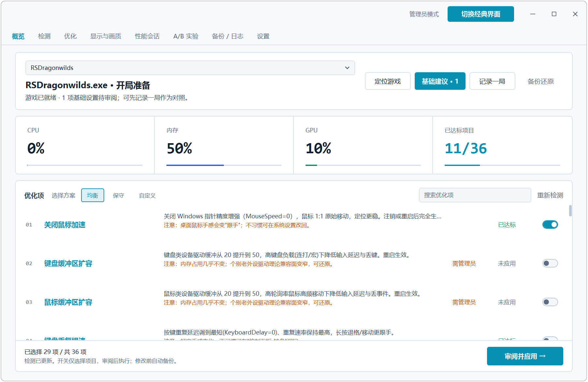Click the 切换经典界面 button
The image size is (588, 382).
click(481, 14)
